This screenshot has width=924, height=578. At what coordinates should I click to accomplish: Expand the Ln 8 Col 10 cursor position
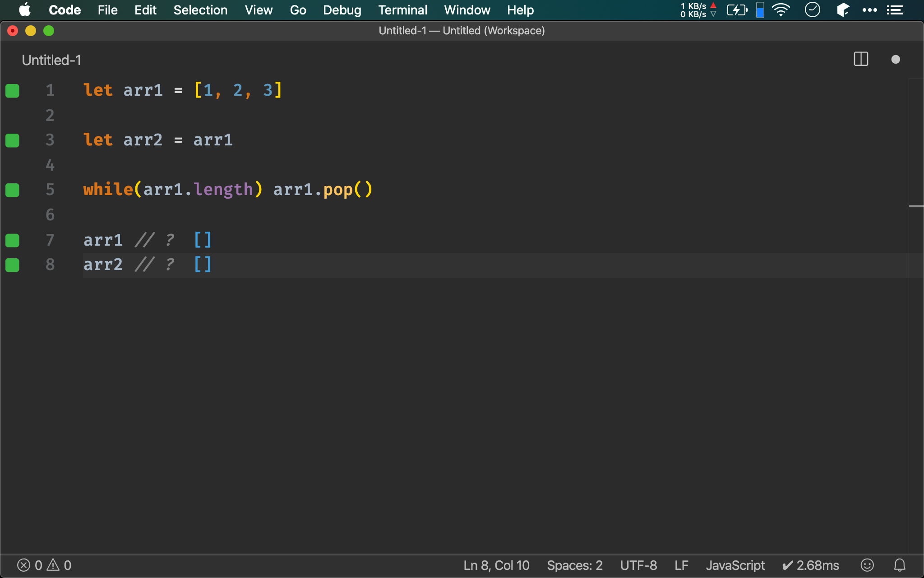click(x=497, y=565)
